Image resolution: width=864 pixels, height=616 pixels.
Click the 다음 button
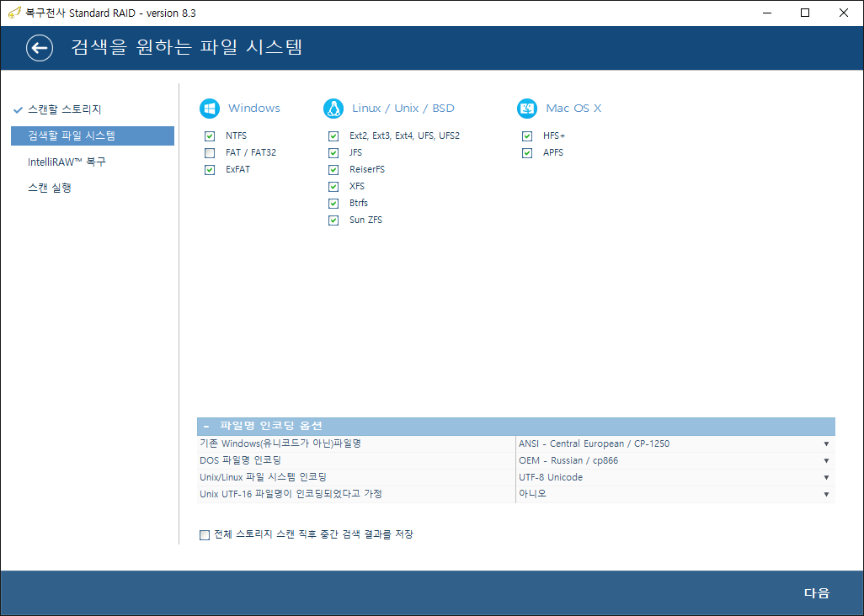tap(817, 593)
